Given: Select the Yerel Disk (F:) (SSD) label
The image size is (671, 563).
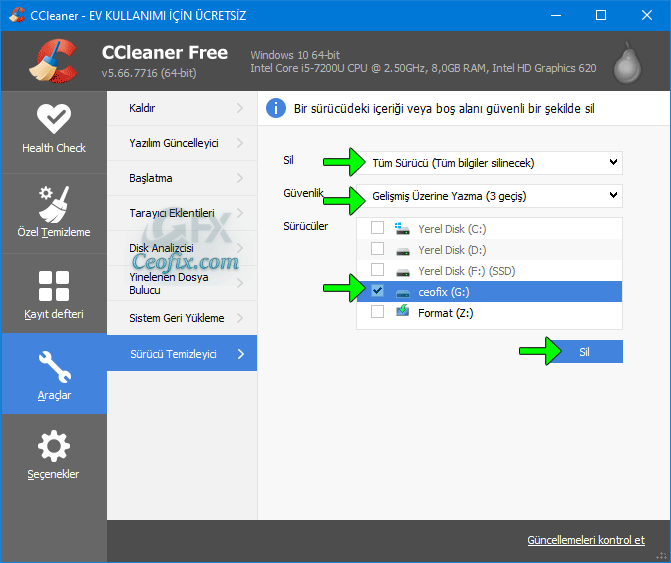Looking at the screenshot, I should (466, 271).
